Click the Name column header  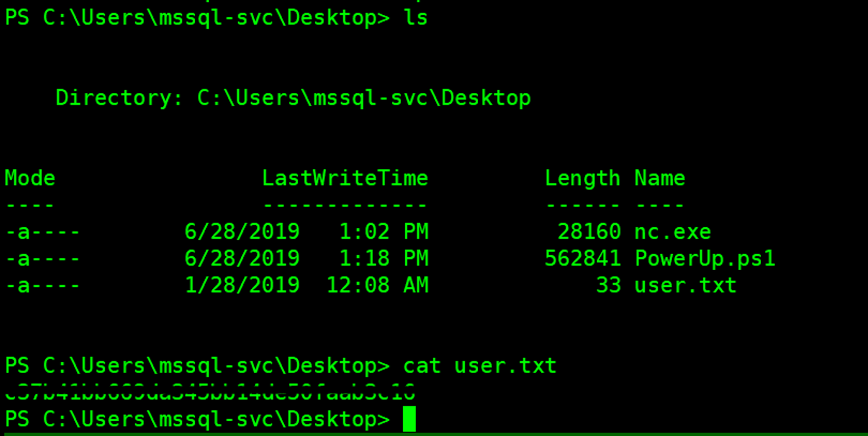click(660, 178)
